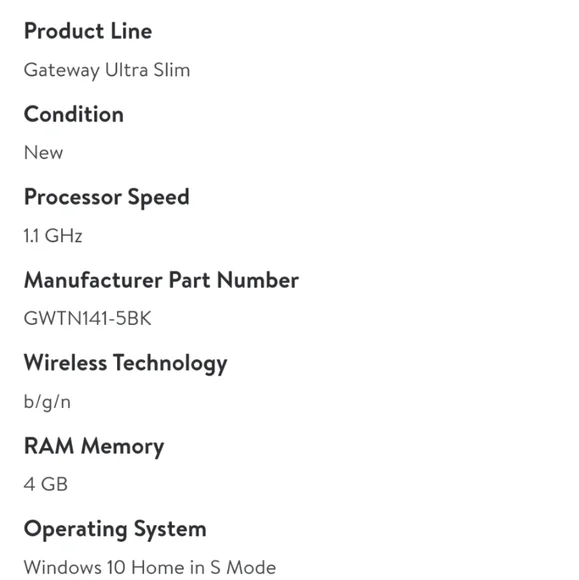
Task: Click the word Technology in heading
Action: coord(170,364)
